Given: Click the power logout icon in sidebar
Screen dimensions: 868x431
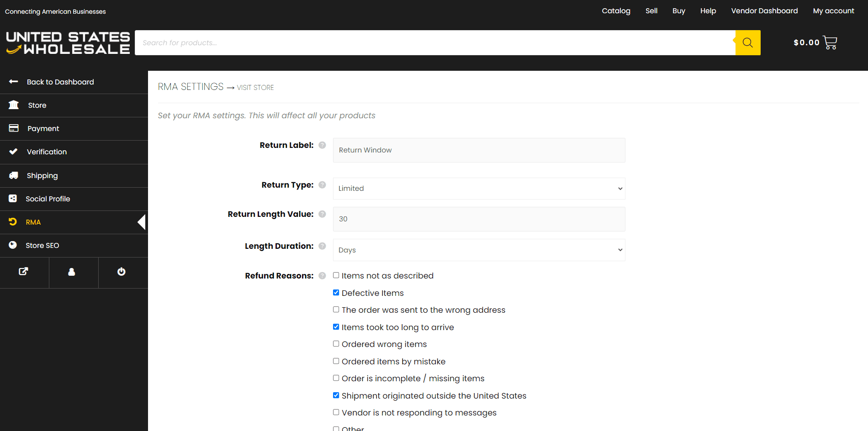Looking at the screenshot, I should point(121,272).
